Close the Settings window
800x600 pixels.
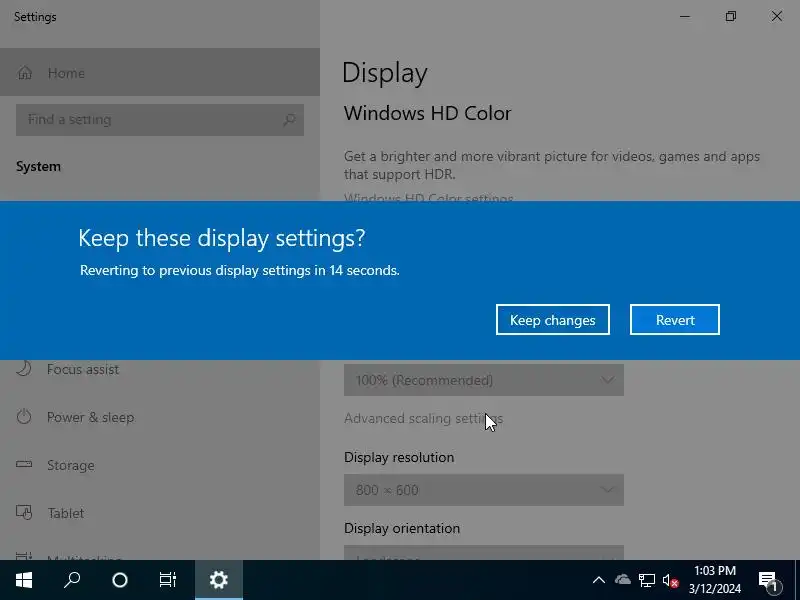pyautogui.click(x=777, y=16)
